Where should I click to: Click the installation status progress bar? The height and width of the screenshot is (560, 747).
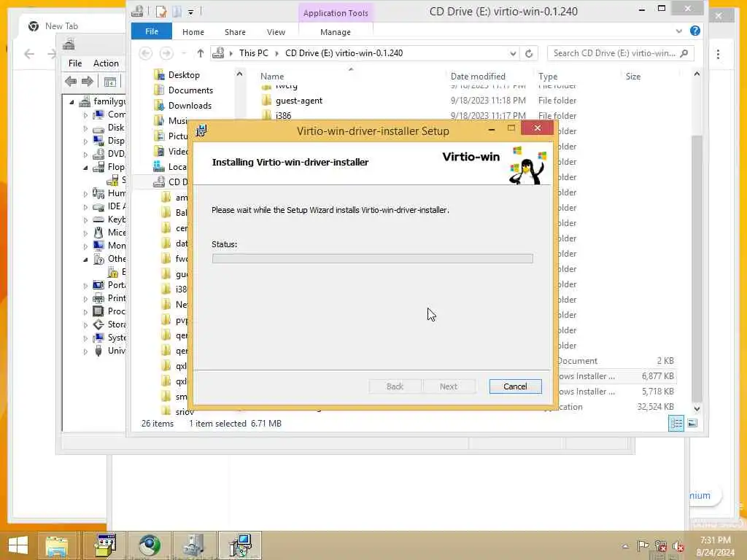coord(372,259)
